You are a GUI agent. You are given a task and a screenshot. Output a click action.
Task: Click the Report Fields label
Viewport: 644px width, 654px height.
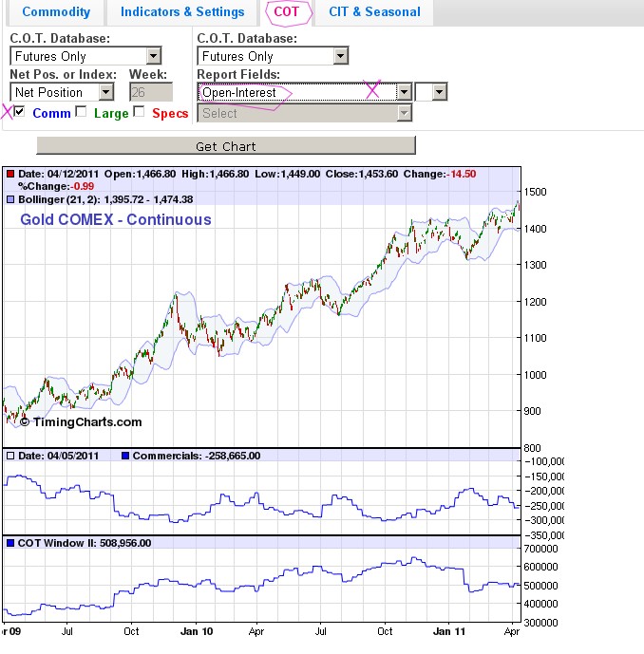238,74
